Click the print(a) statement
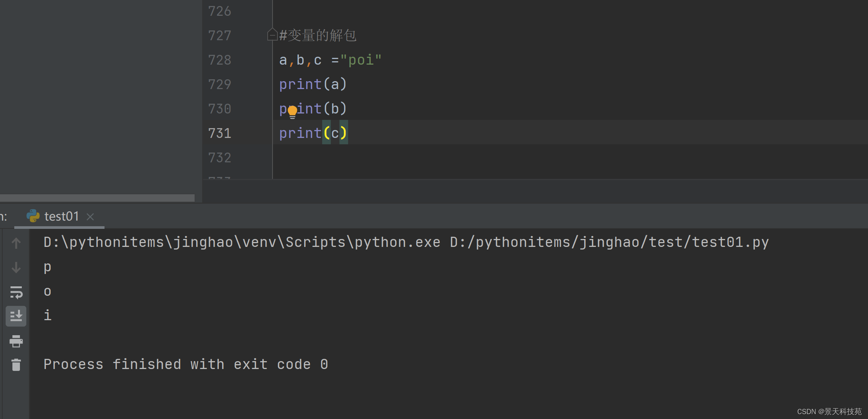The width and height of the screenshot is (868, 419). click(313, 84)
